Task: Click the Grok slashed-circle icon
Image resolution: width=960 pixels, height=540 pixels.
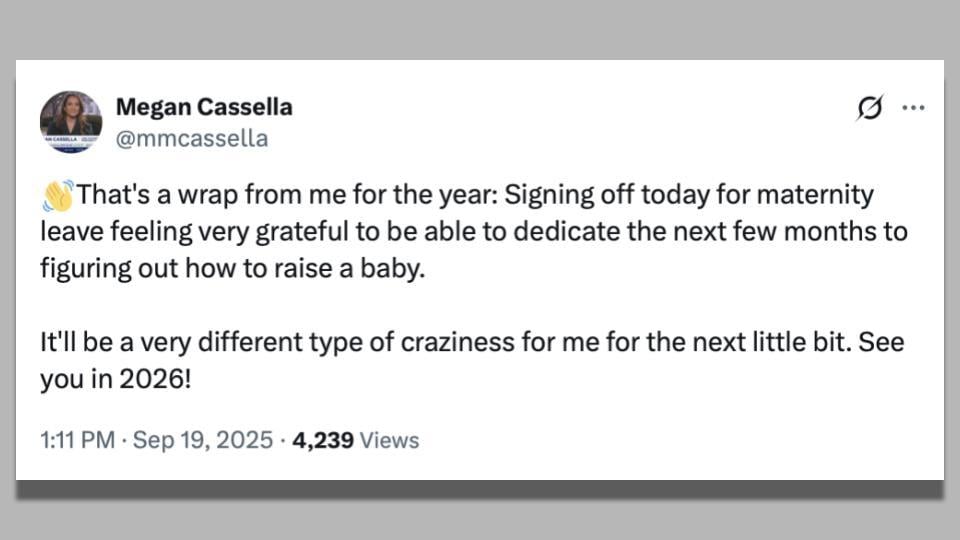Action: click(x=870, y=108)
